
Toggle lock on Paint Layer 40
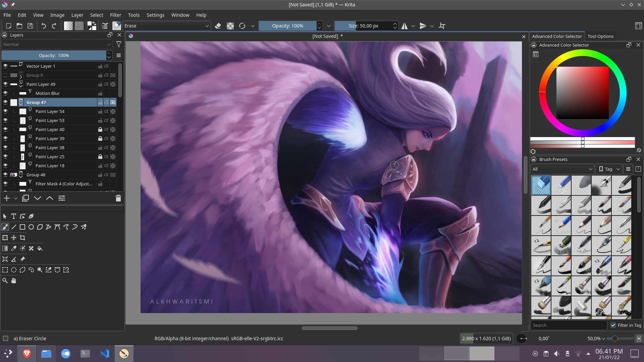pos(100,129)
